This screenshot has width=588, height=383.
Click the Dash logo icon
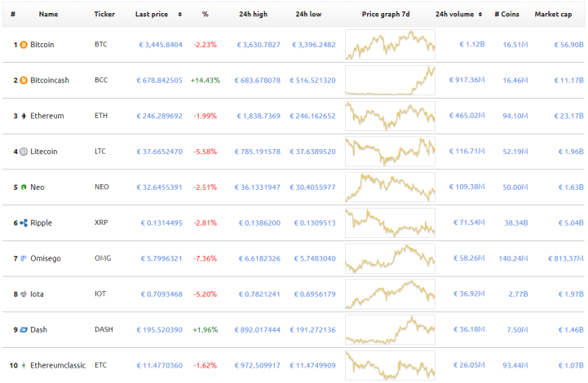24,330
